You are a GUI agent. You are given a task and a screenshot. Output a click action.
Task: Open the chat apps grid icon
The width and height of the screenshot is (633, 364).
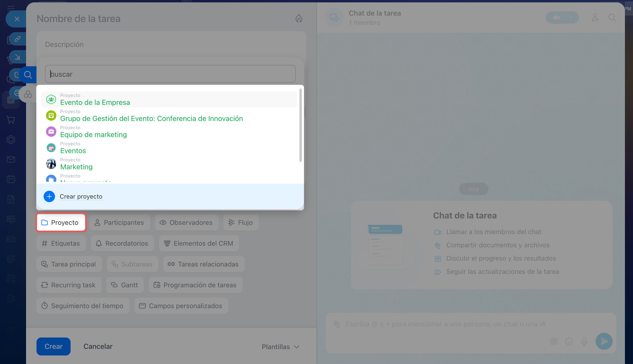554,341
